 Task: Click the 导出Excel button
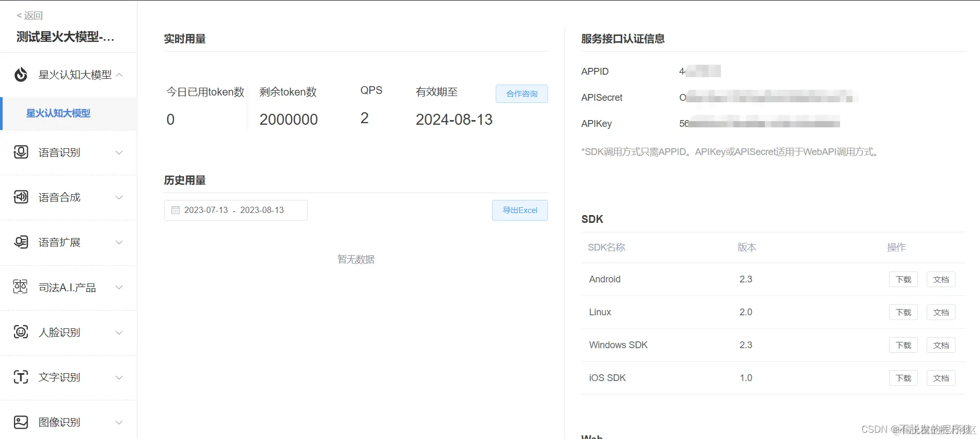[520, 210]
